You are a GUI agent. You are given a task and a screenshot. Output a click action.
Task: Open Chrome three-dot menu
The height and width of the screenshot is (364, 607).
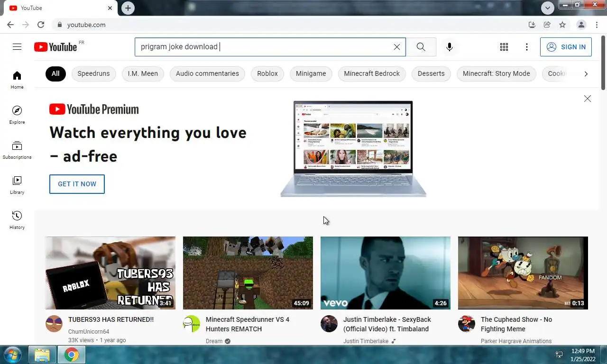pyautogui.click(x=596, y=25)
